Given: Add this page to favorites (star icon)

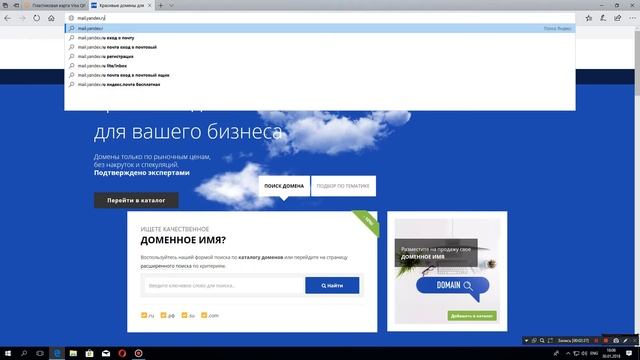Looking at the screenshot, I should tap(589, 18).
